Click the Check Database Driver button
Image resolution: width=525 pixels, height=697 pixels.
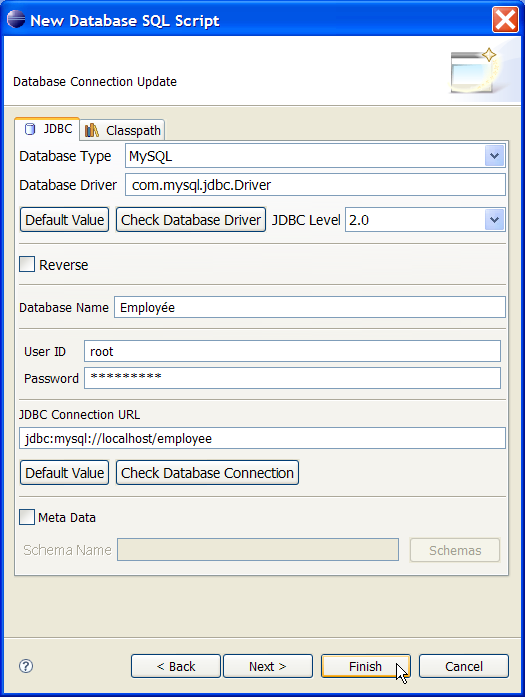tap(191, 220)
